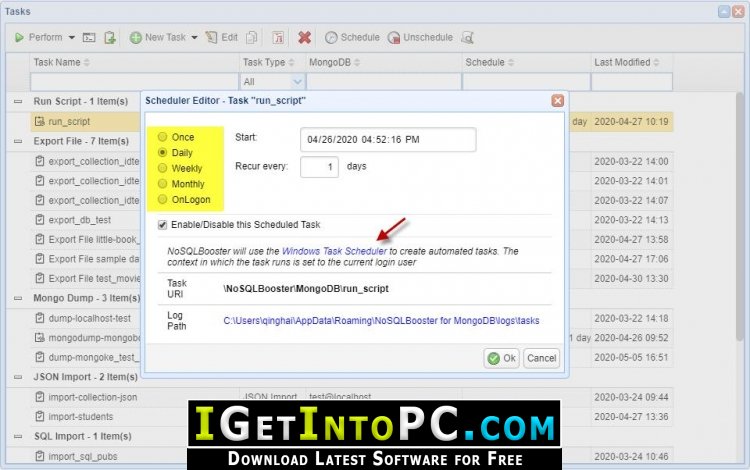
Task: Click the New Task button
Action: point(158,37)
